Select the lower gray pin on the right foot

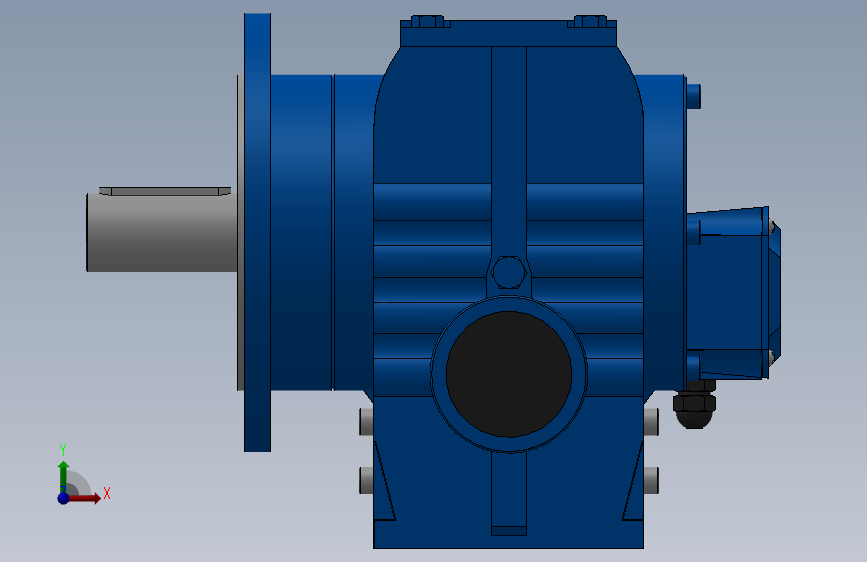[x=651, y=480]
